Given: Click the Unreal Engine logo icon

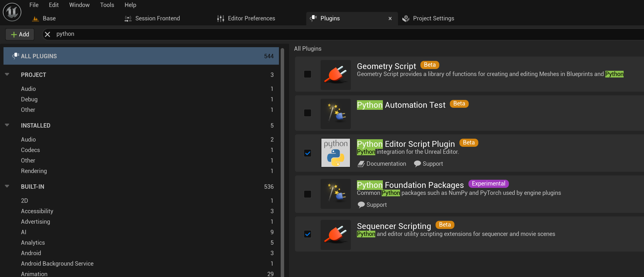Looking at the screenshot, I should [x=12, y=12].
